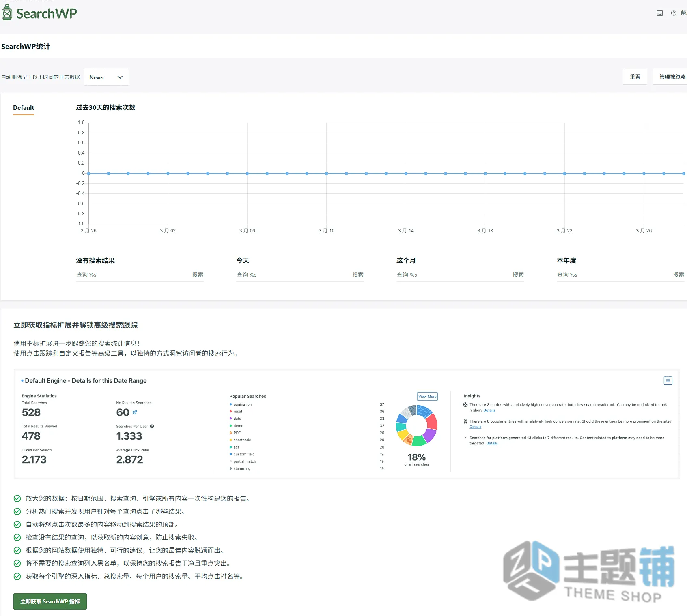The image size is (687, 616).
Task: Click the 没有搜索结果 table heading
Action: 95,260
